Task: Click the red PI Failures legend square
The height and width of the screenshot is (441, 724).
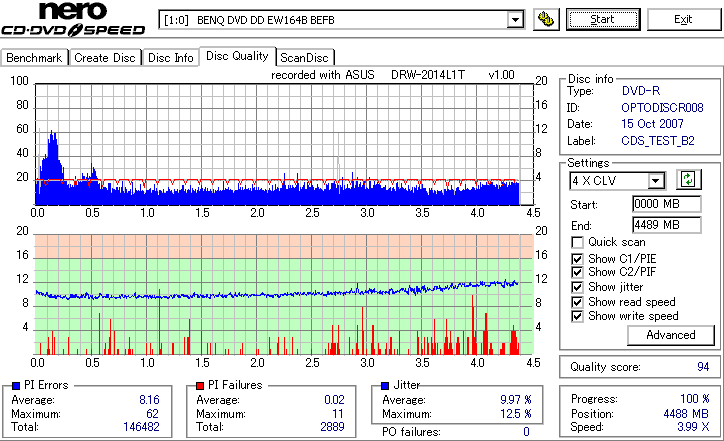Action: (200, 386)
